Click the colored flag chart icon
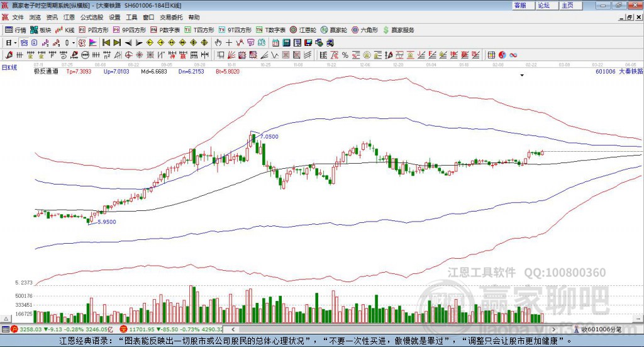Screen dimensions: 644x347 (93, 43)
